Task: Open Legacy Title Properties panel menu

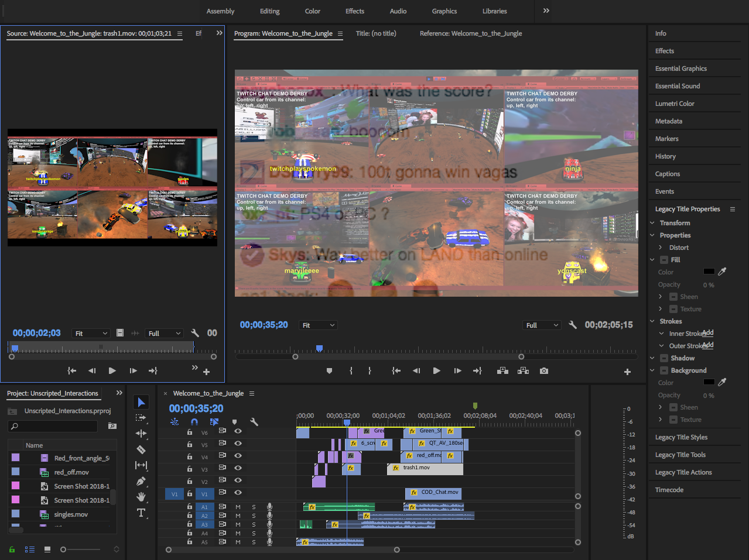Action: [x=732, y=209]
